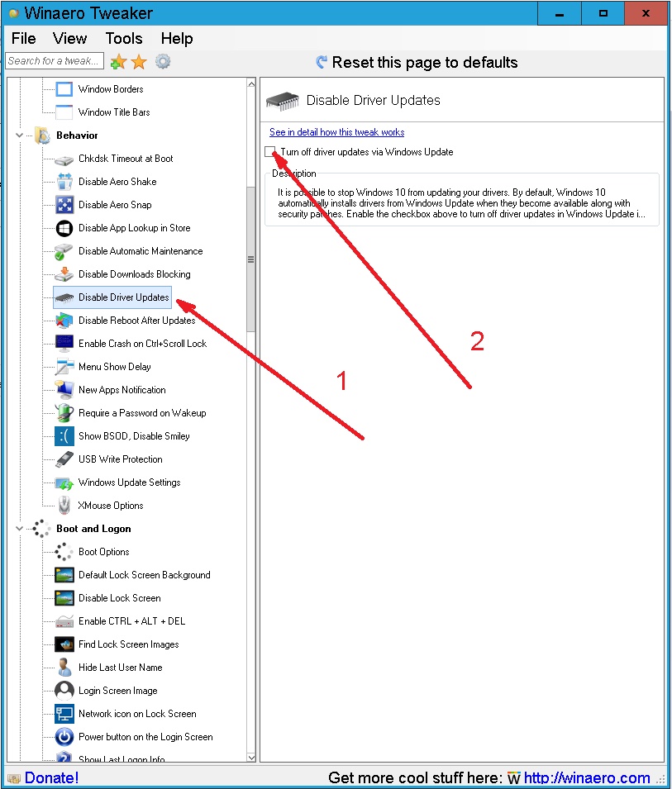Open See in detail how this tweak works link
This screenshot has height=789, width=672.
coord(336,132)
